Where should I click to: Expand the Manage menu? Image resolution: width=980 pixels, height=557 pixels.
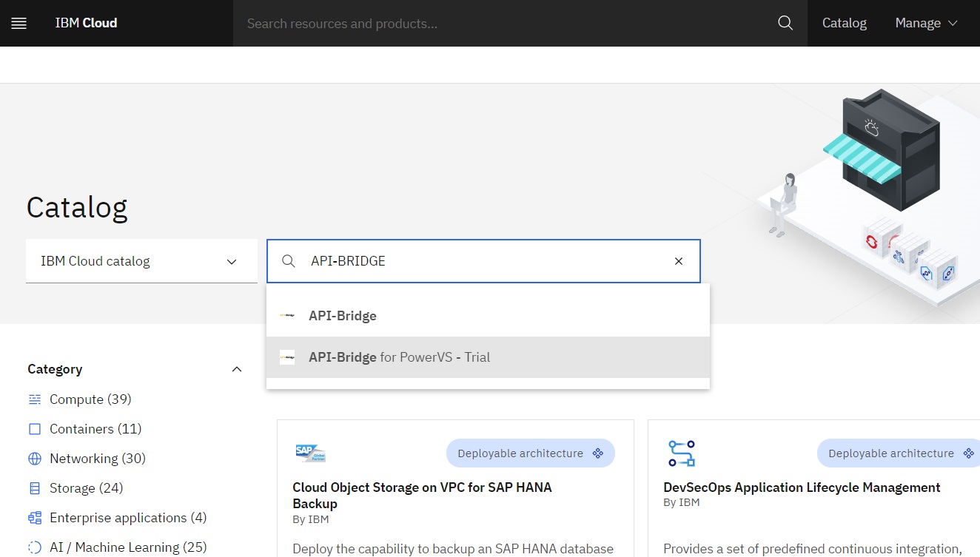coord(926,23)
